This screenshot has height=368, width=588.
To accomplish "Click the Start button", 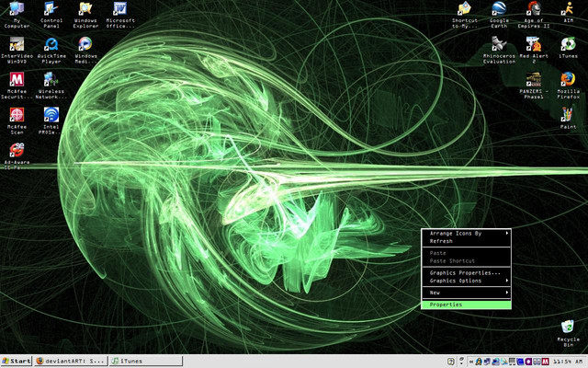I will (17, 361).
